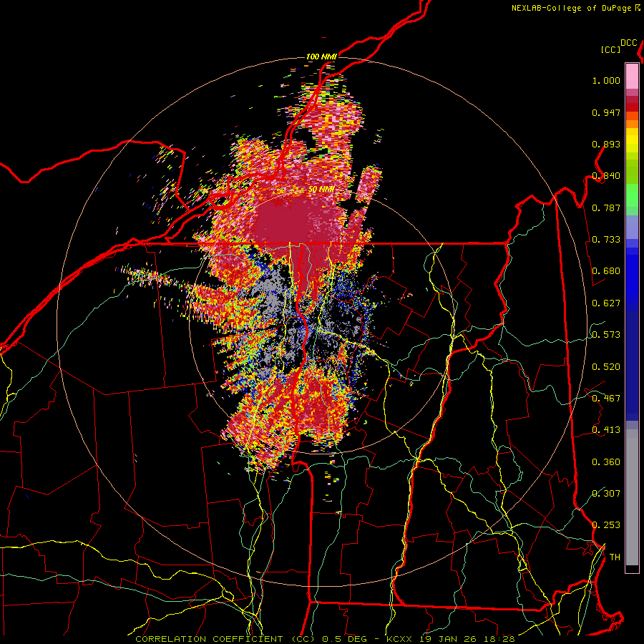Click the TH threshold label on legend
644x644 pixels.
click(615, 557)
